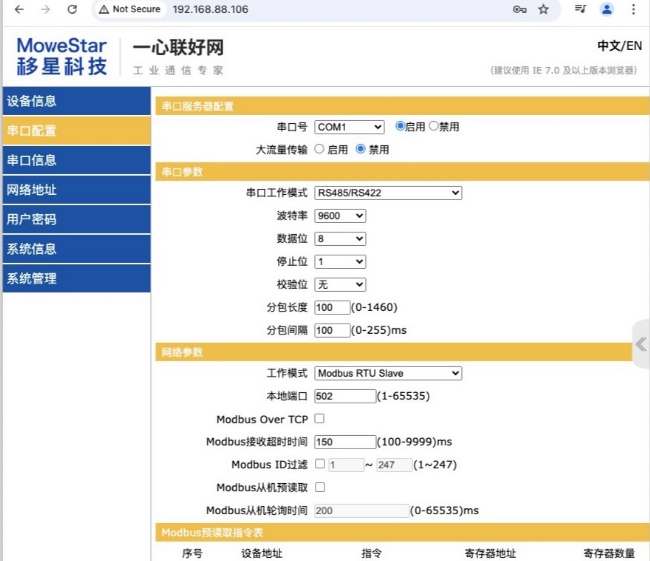Click the 网络参数 section header

coord(394,352)
